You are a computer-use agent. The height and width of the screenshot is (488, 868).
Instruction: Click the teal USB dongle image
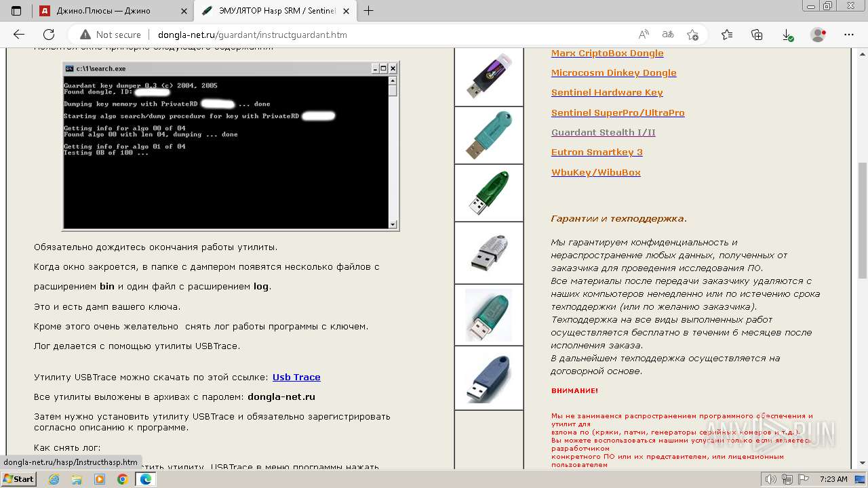(x=489, y=136)
